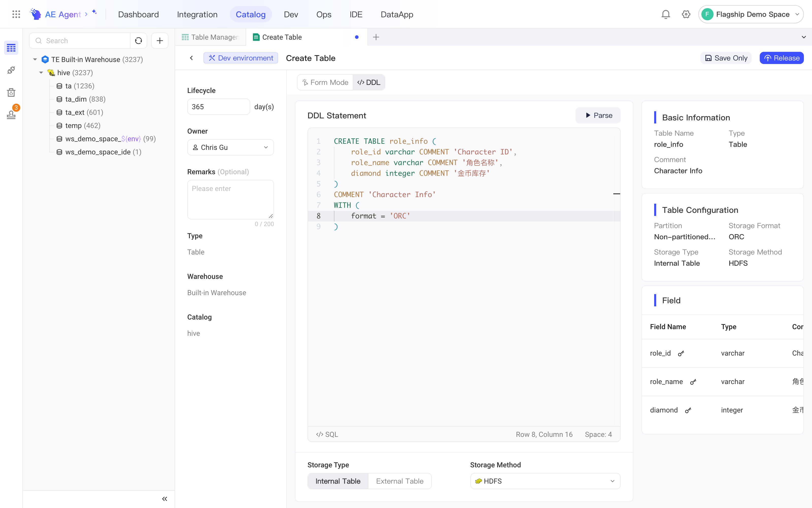Open the Catalog menu
The height and width of the screenshot is (508, 812).
(x=251, y=14)
